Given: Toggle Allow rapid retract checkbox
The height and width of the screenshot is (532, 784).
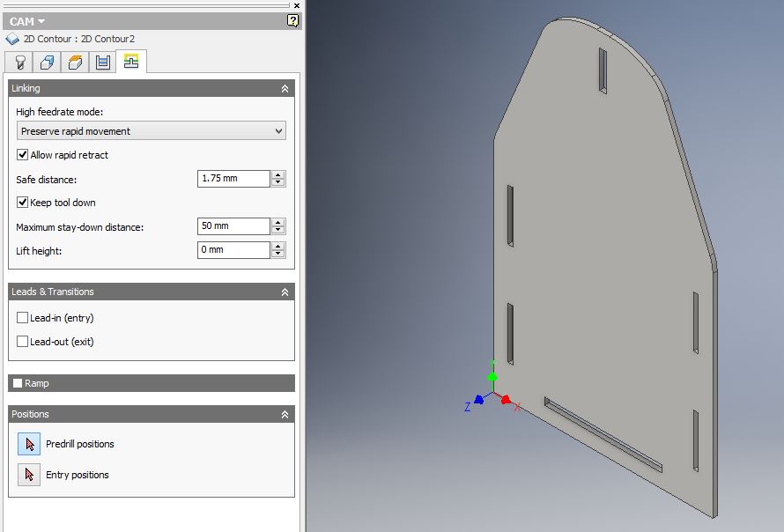Looking at the screenshot, I should pyautogui.click(x=23, y=154).
